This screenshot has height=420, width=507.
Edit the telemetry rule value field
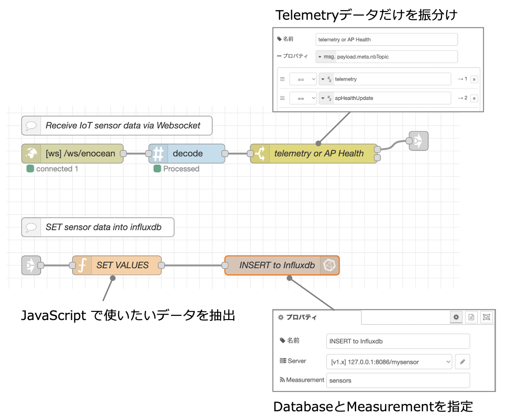tap(392, 79)
